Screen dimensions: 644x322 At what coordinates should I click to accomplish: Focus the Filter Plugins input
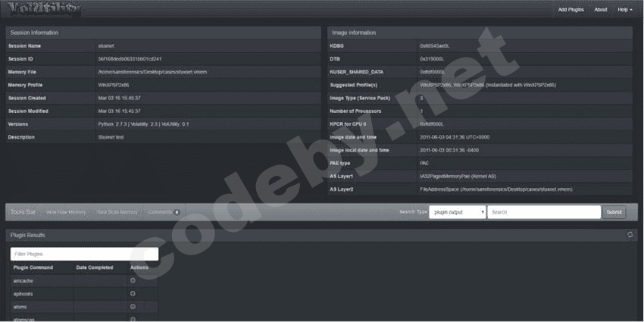(84, 255)
